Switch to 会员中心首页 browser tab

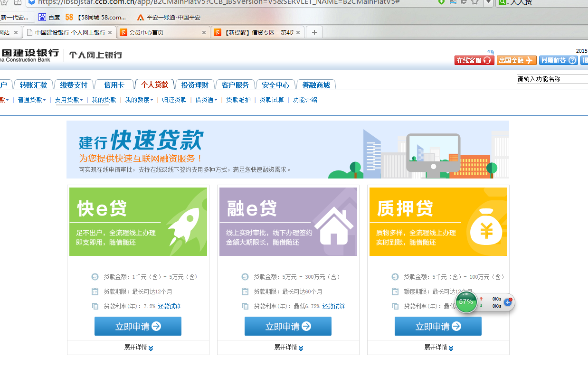(163, 32)
